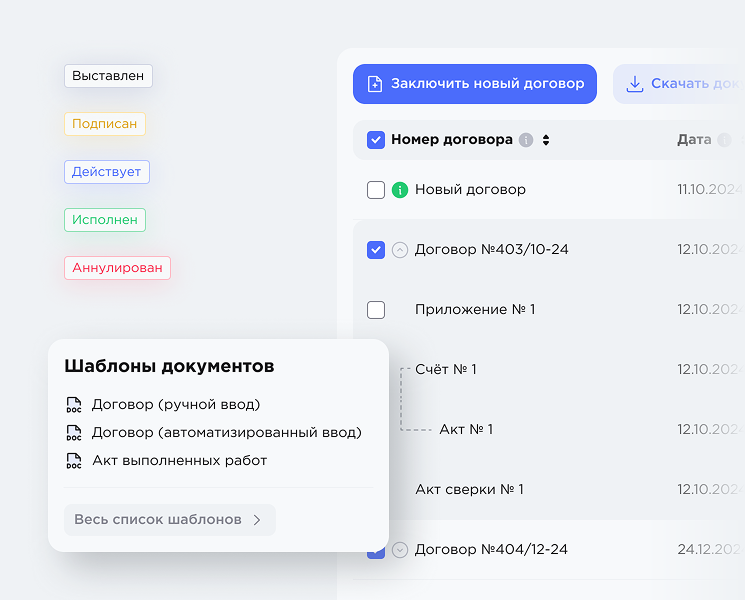Check the Новый договор row checkbox
Viewport: 745px width, 600px height.
pyautogui.click(x=376, y=190)
